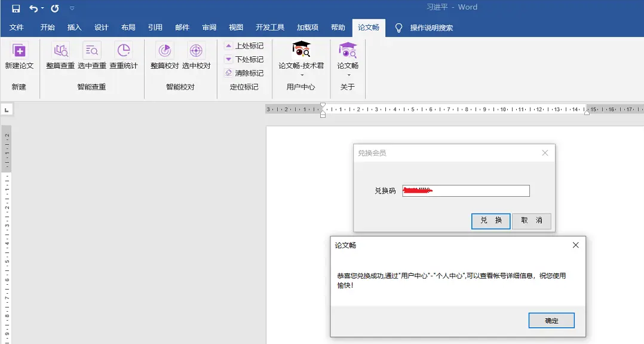The width and height of the screenshot is (644, 344).
Task: Switch to the 帮助 tab
Action: pyautogui.click(x=338, y=28)
